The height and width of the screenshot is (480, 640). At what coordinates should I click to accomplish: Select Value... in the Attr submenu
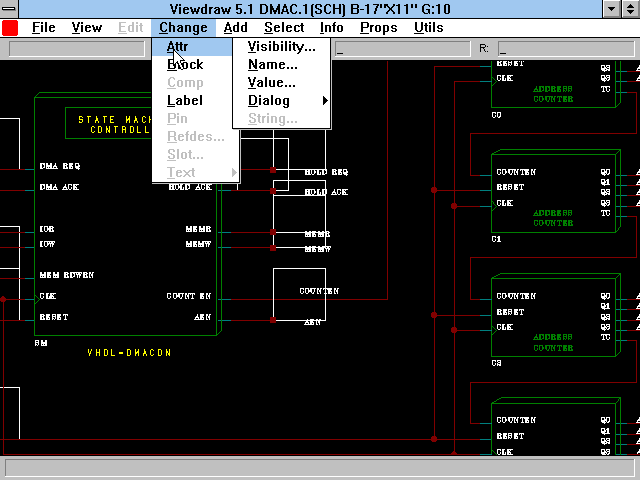pos(282,82)
